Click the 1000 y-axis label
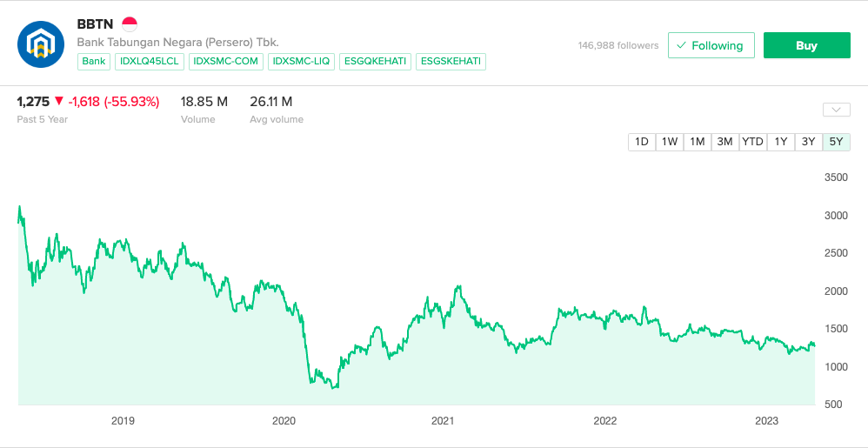Screen dimensions: 868x448 837,366
